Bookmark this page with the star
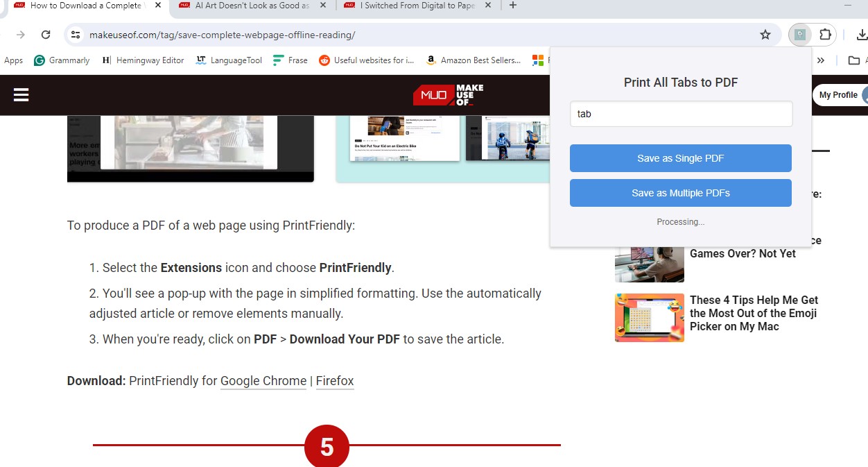The height and width of the screenshot is (467, 868). coord(765,35)
